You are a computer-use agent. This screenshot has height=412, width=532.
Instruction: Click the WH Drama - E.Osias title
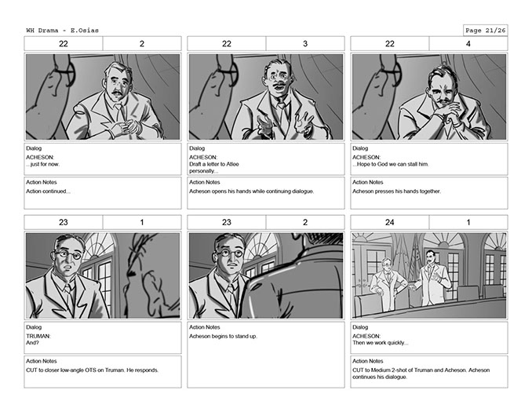[63, 30]
